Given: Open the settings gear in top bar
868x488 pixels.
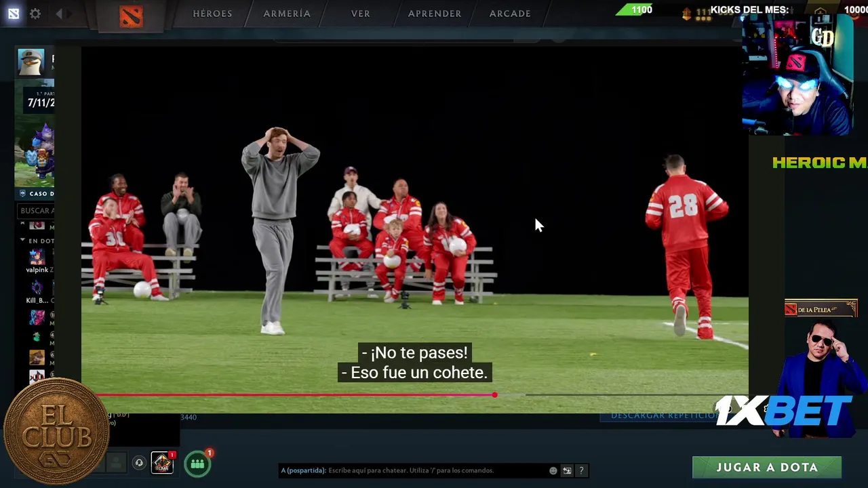Looking at the screenshot, I should click(35, 14).
